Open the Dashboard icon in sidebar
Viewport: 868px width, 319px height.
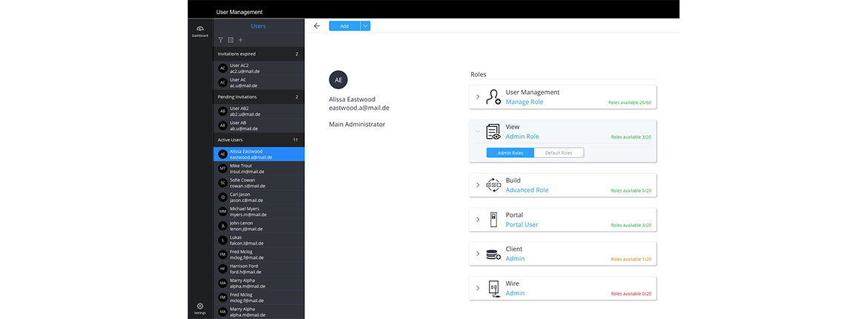(200, 30)
